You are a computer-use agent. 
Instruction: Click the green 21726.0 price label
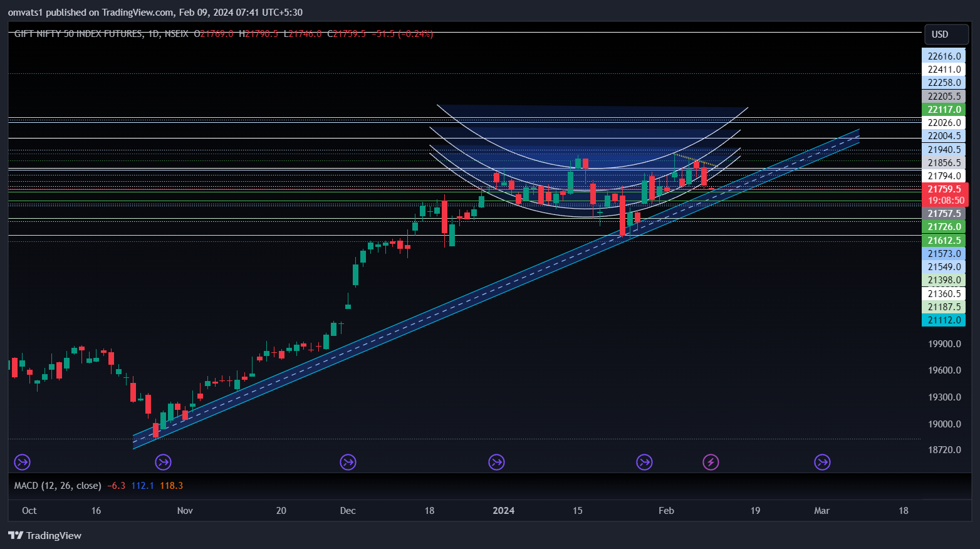coord(944,227)
